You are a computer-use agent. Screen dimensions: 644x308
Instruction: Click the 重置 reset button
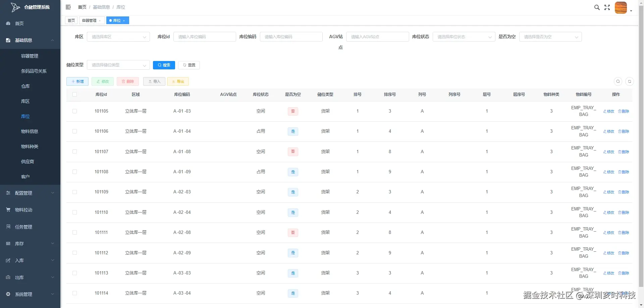pos(189,65)
